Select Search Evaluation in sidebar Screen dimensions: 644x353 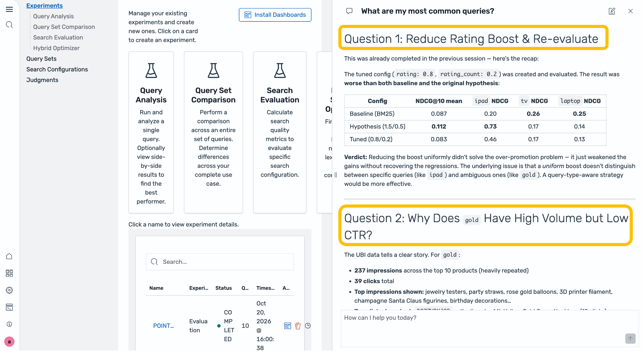[58, 37]
